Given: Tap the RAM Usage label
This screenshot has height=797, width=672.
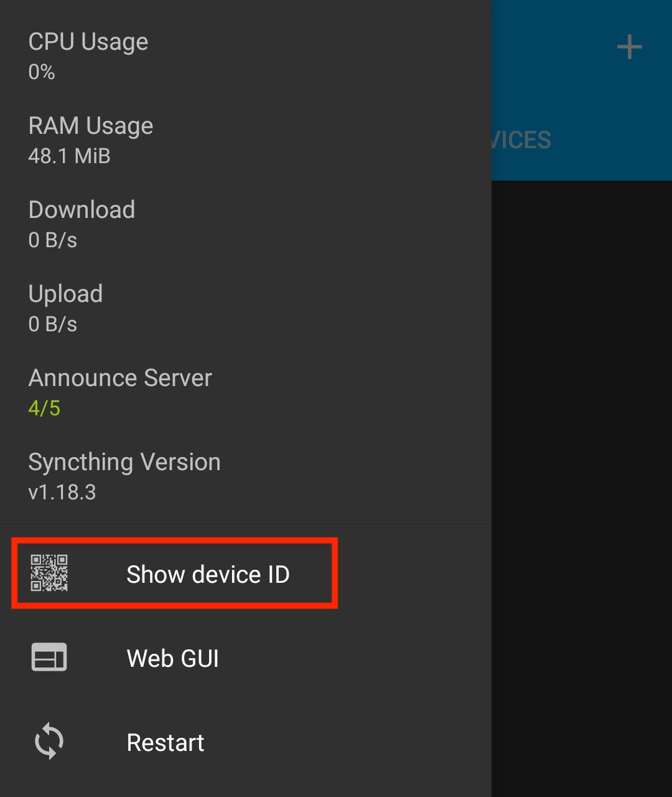Looking at the screenshot, I should click(91, 126).
